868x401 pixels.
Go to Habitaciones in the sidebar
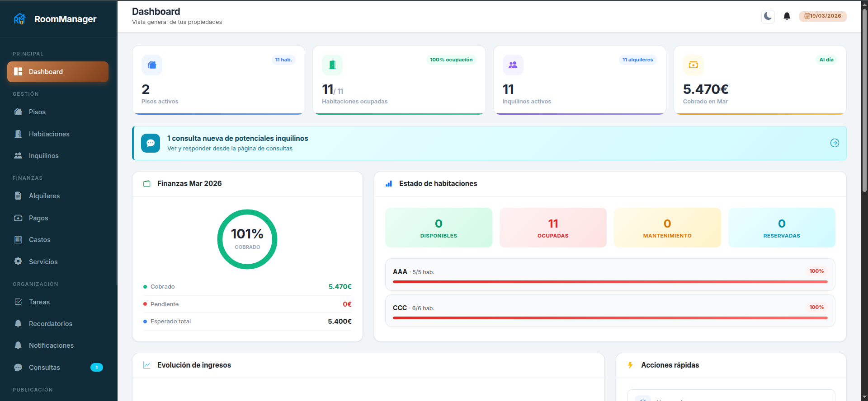click(x=49, y=134)
